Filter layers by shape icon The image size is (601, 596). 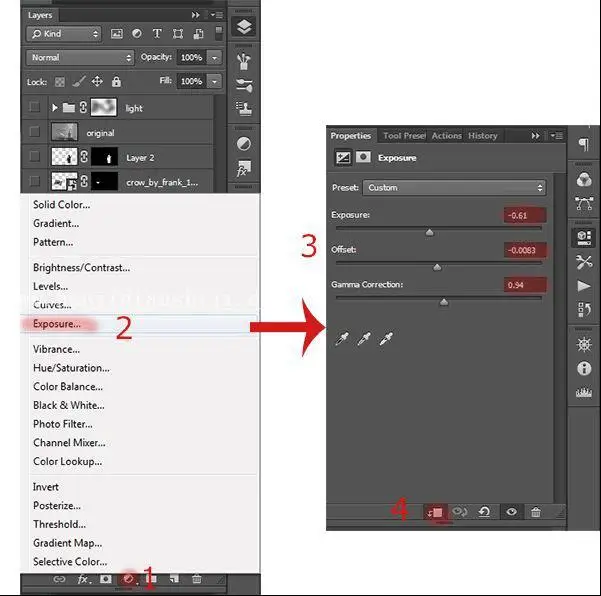click(177, 34)
